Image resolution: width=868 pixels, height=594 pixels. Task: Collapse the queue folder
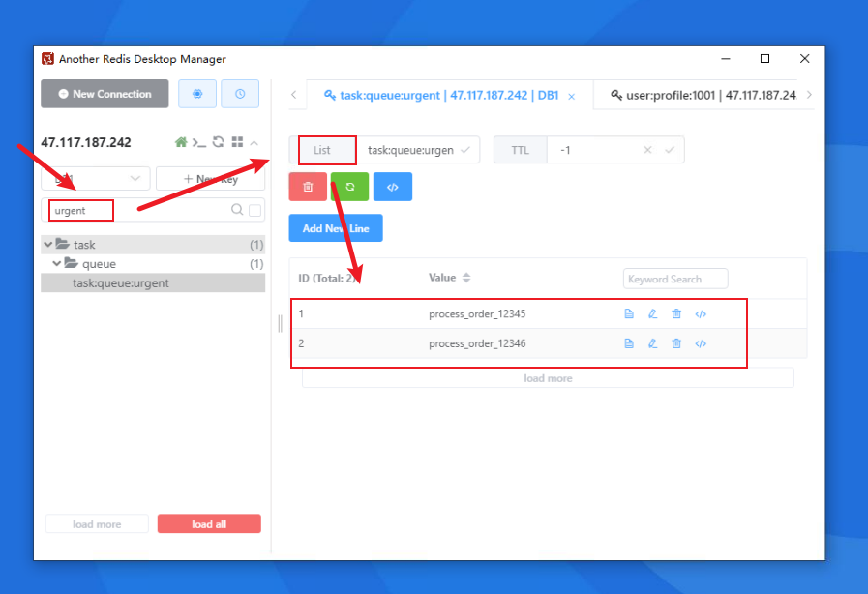[x=56, y=263]
